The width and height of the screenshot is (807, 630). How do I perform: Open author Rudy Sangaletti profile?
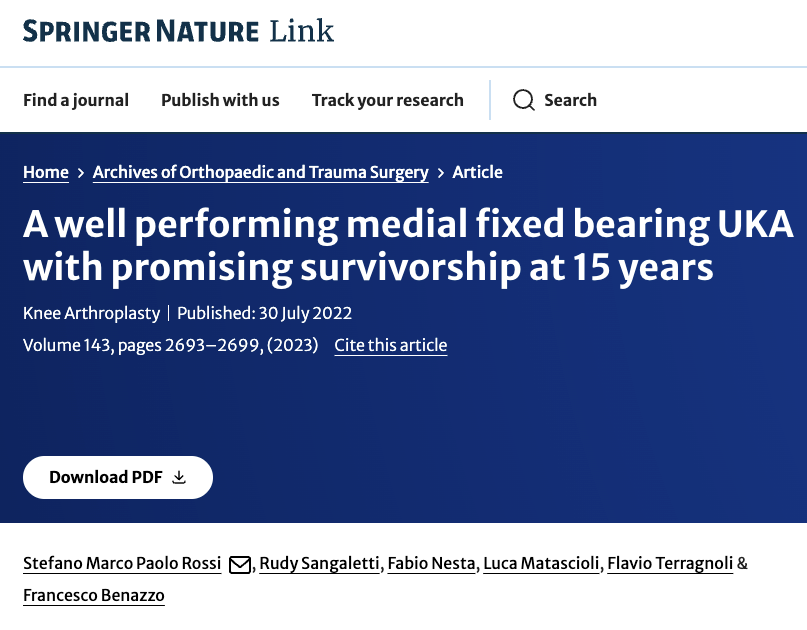coord(319,564)
